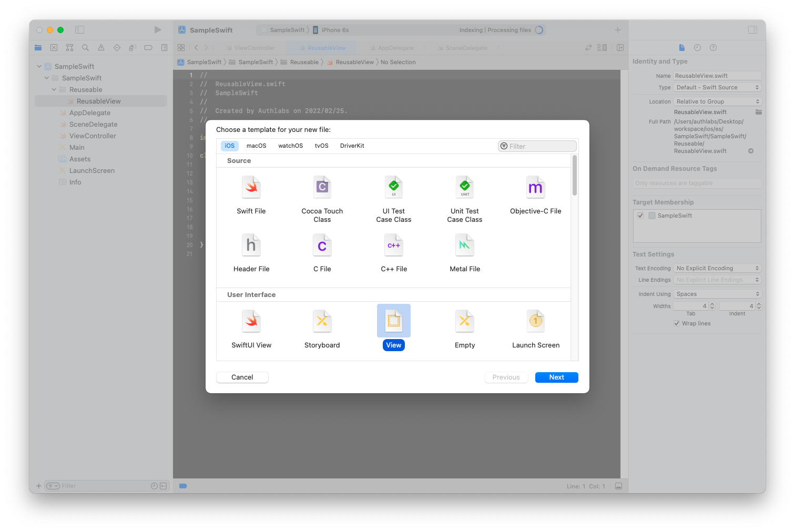Open the Find navigator magnifier icon
Image resolution: width=795 pixels, height=532 pixels.
[85, 48]
